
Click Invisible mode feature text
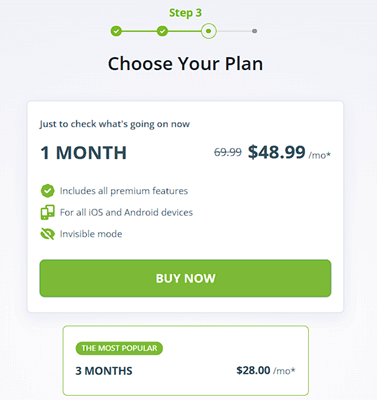tap(91, 234)
